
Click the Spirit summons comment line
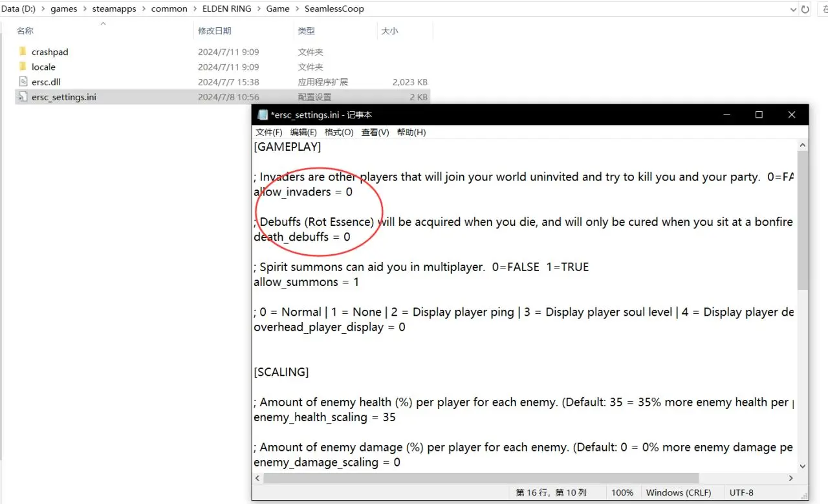click(421, 267)
